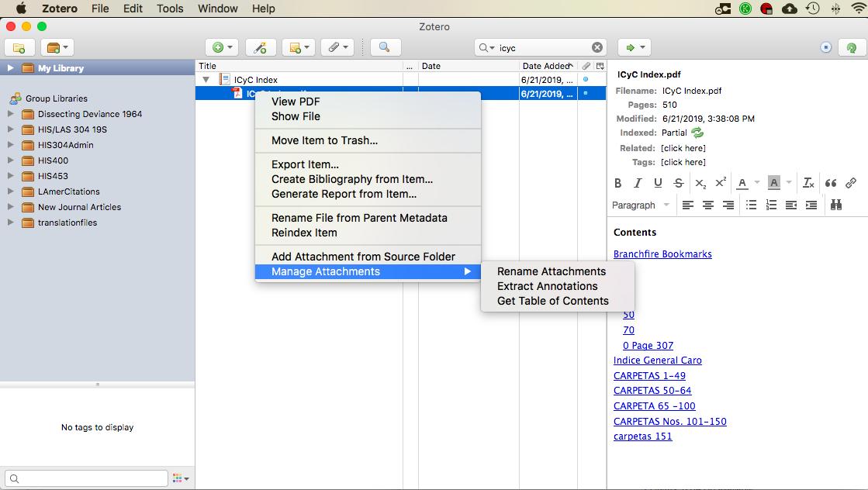
Task: Select Move Item to Trash
Action: 324,140
